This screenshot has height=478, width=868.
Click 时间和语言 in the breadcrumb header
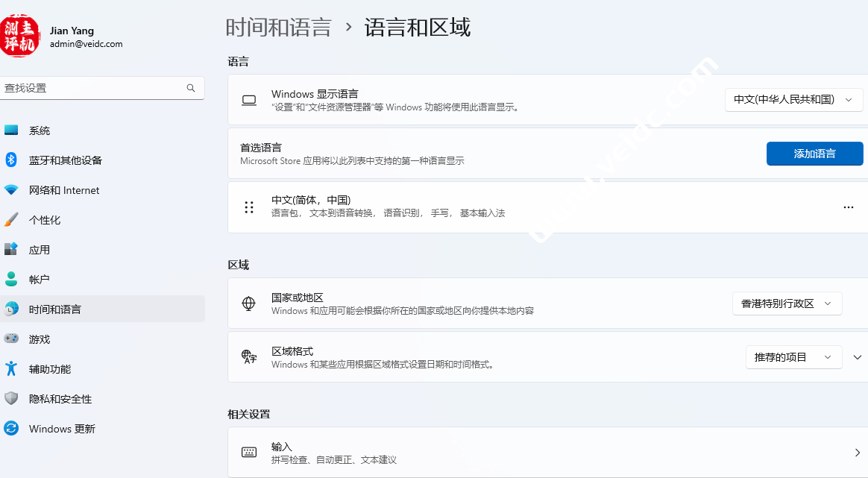[x=278, y=28]
